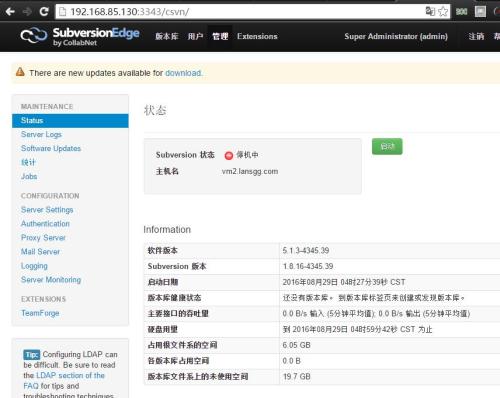The image size is (500, 398).
Task: Open the Extensions menu
Action: click(x=257, y=36)
